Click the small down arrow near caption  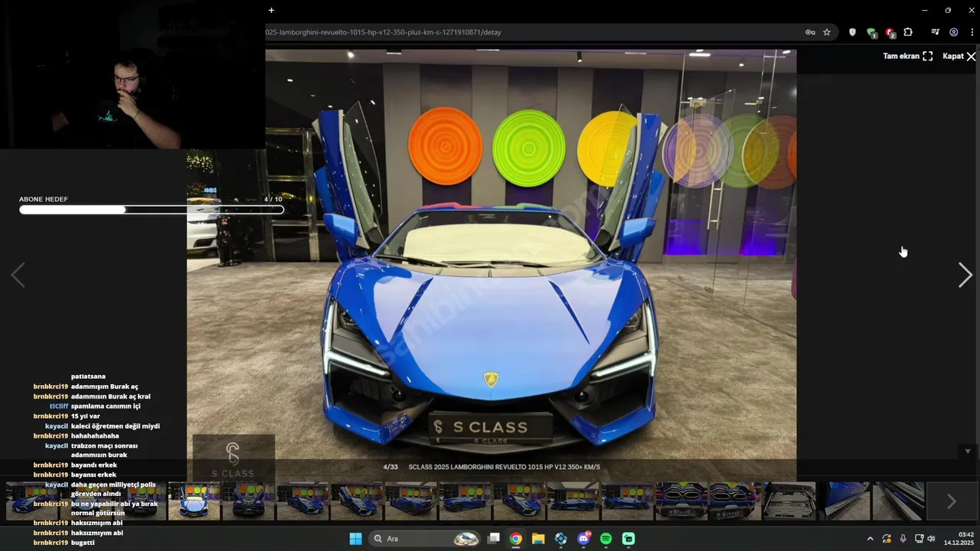[x=968, y=452]
